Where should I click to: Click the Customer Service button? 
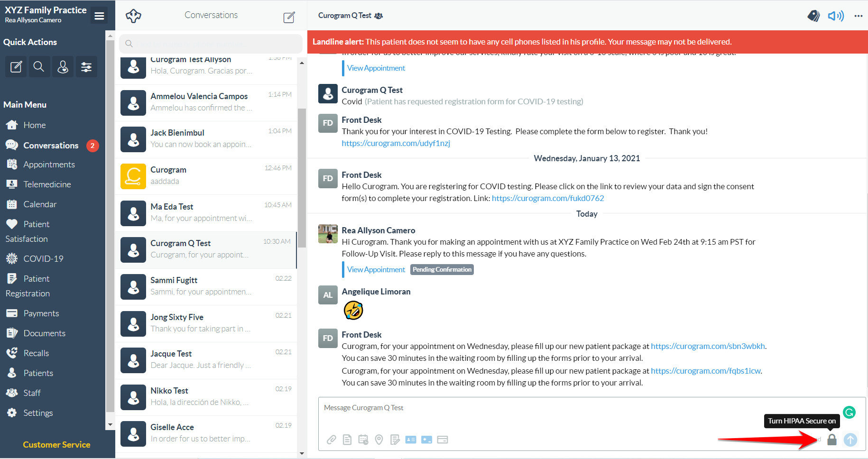tap(56, 444)
